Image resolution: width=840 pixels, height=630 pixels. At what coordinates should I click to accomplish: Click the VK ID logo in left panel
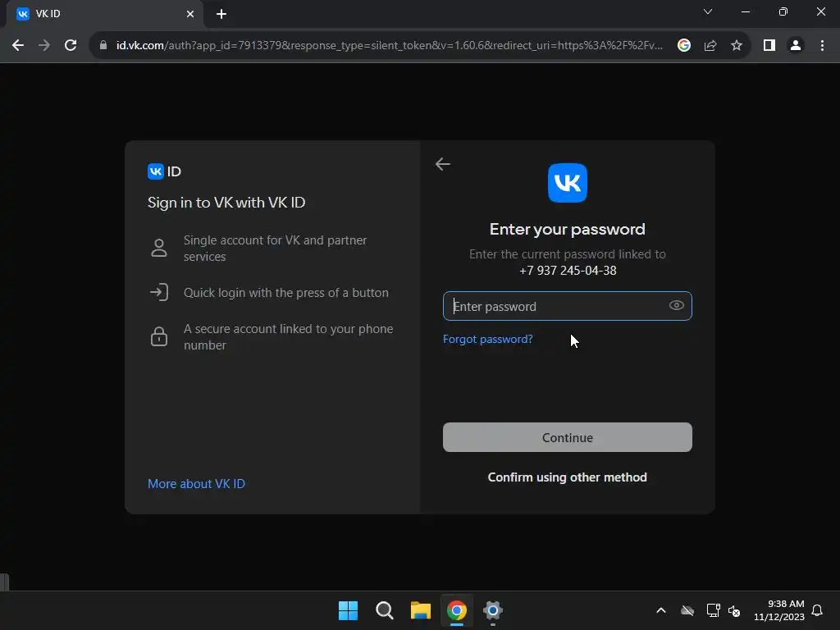(x=164, y=171)
